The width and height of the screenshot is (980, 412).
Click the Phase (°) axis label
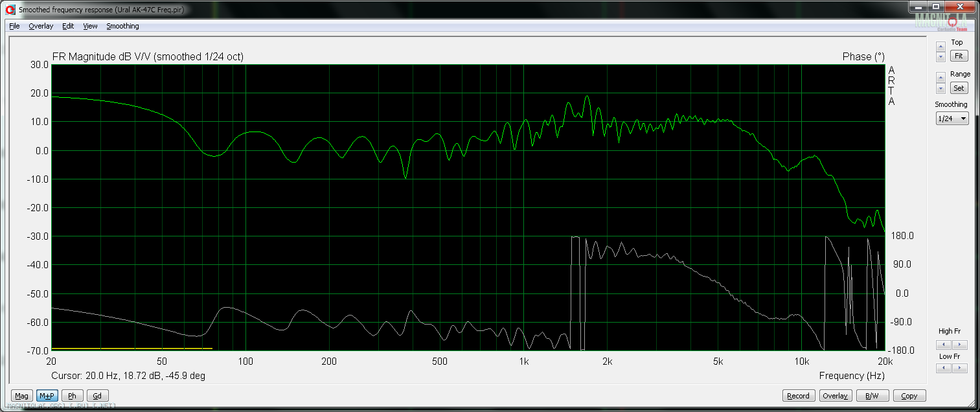(863, 57)
